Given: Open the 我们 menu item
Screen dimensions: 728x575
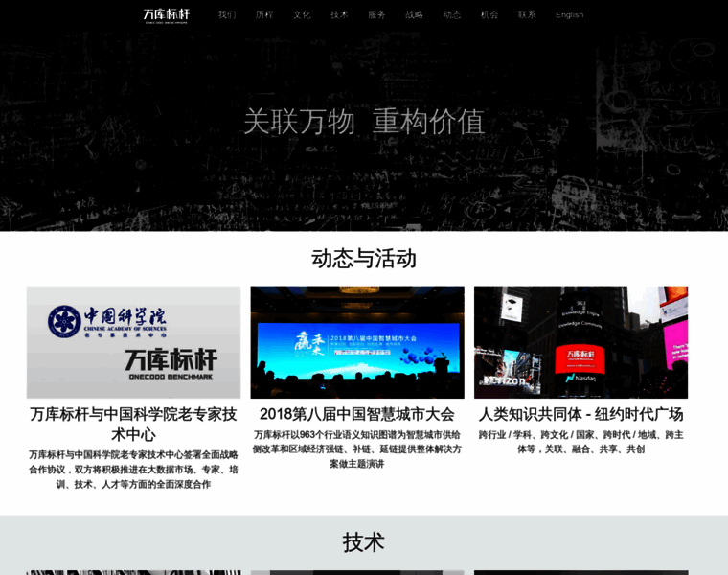Looking at the screenshot, I should coord(227,15).
